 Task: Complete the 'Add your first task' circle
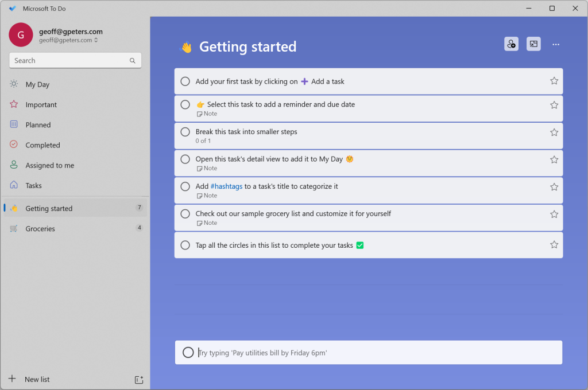(x=185, y=81)
